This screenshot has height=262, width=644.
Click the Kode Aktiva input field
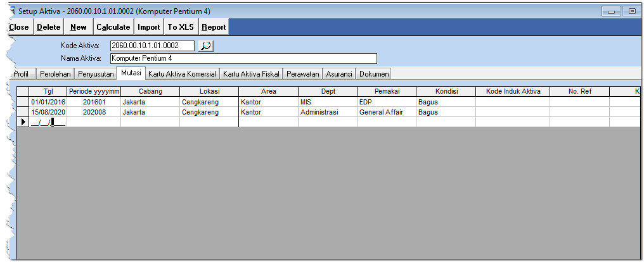[152, 46]
